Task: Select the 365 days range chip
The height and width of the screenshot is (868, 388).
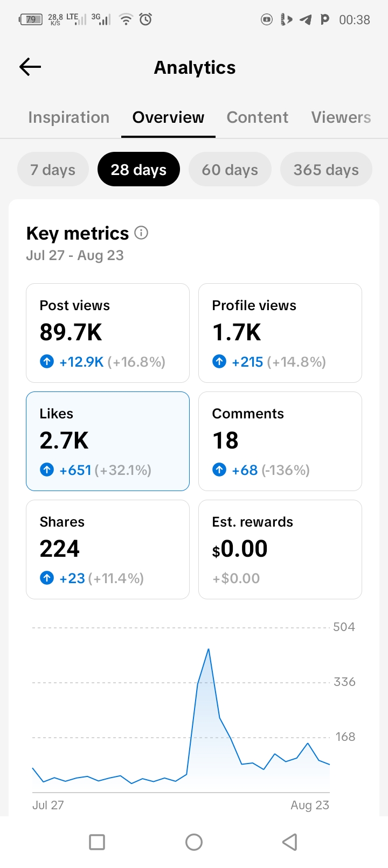Action: [x=326, y=170]
